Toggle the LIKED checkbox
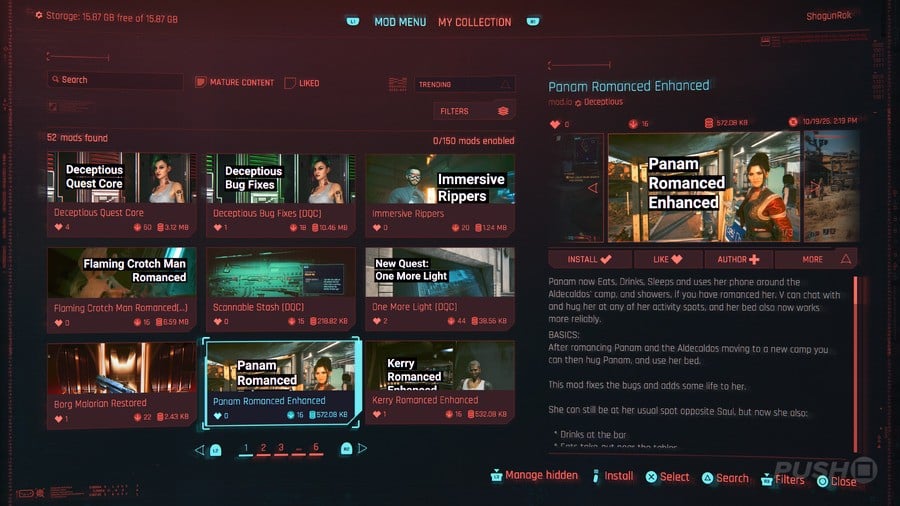 pos(290,83)
